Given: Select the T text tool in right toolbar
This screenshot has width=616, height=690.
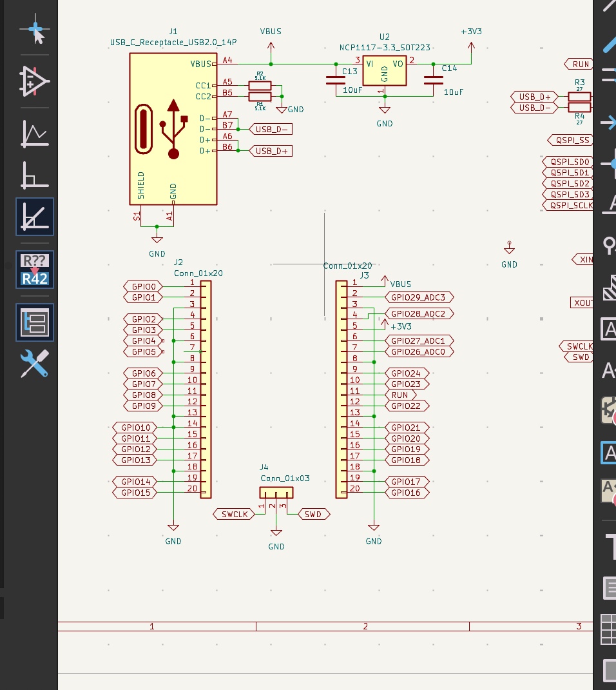Looking at the screenshot, I should coord(609,546).
